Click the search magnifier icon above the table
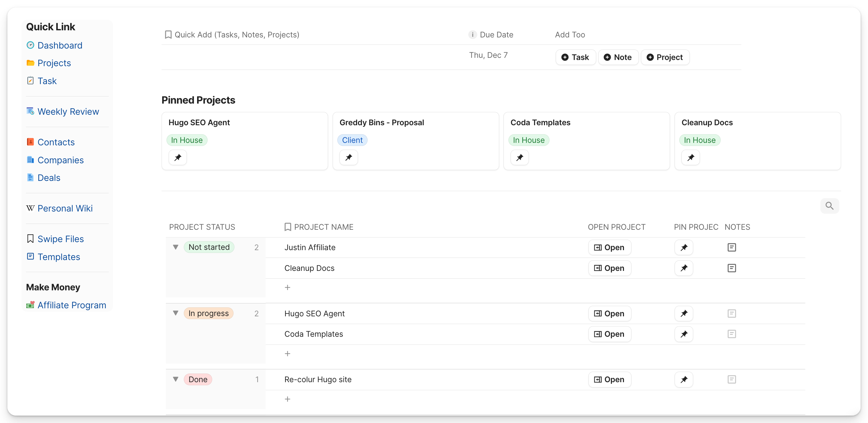The height and width of the screenshot is (423, 868). click(829, 206)
